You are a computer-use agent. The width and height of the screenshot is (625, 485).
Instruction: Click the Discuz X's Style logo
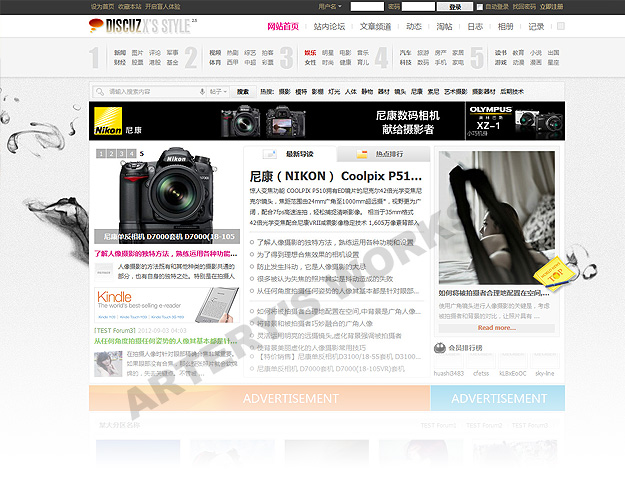click(x=135, y=27)
